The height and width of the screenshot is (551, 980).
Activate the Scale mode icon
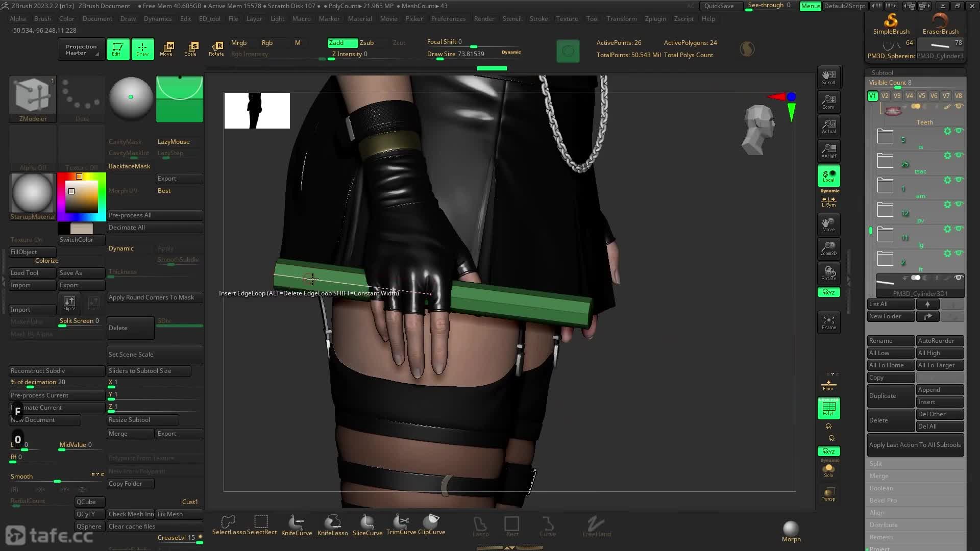coord(191,48)
